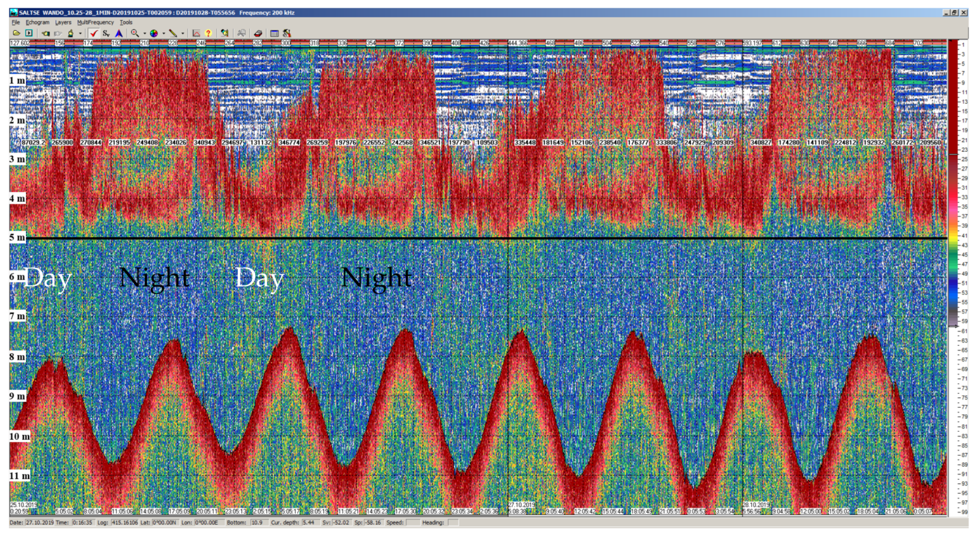Expand the dropdown arrow beside color wheel
The height and width of the screenshot is (540, 980).
coord(163,34)
